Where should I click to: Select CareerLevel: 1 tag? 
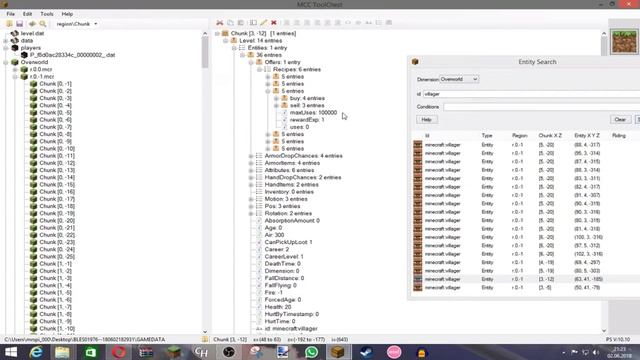coord(284,257)
